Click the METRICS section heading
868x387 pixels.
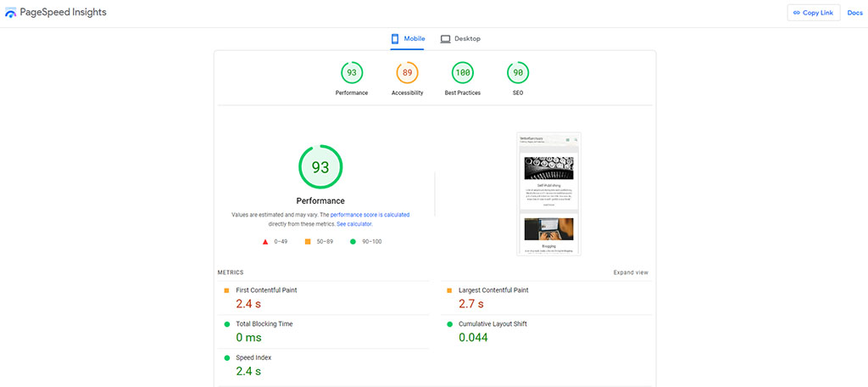coord(231,272)
